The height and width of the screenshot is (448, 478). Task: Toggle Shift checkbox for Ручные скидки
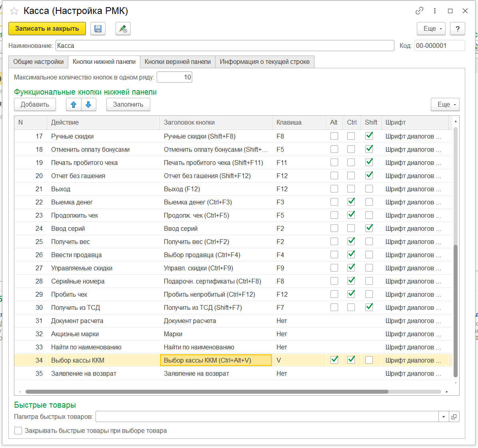[x=369, y=136]
